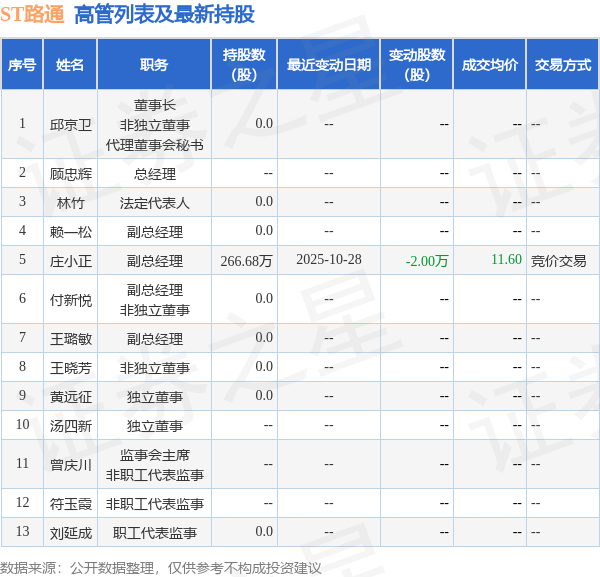Select the name '王璐敏'
The width and height of the screenshot is (600, 577).
coord(71,339)
